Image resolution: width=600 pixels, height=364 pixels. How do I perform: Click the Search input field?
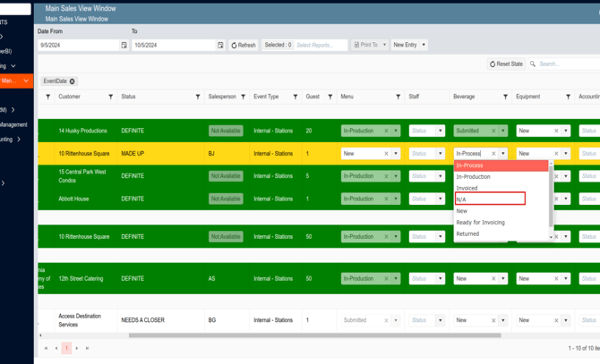[x=564, y=64]
